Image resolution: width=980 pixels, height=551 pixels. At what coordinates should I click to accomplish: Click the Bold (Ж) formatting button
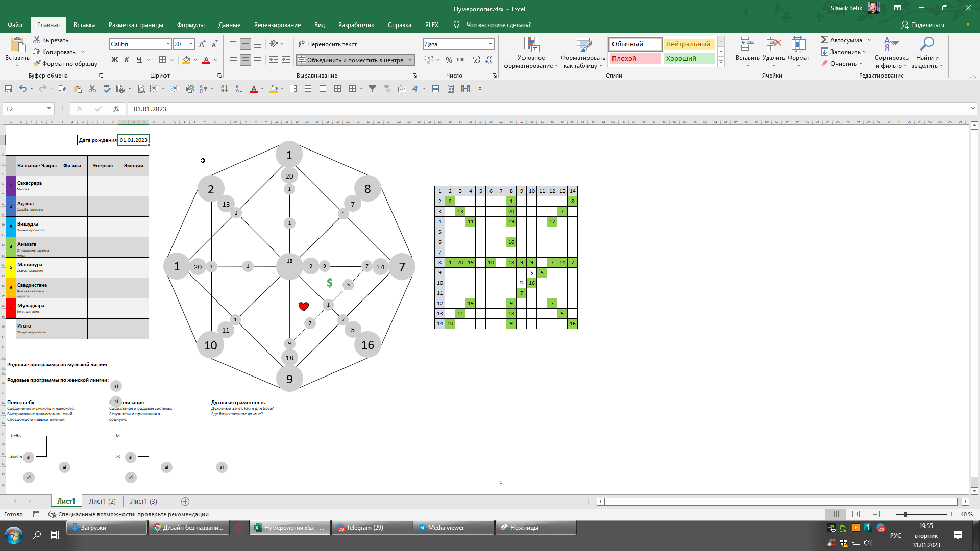[x=115, y=60]
